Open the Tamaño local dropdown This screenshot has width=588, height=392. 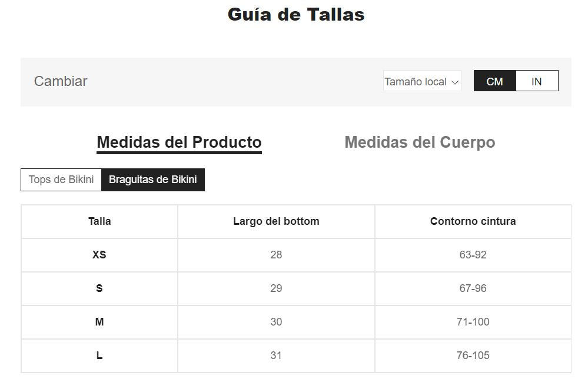point(421,82)
